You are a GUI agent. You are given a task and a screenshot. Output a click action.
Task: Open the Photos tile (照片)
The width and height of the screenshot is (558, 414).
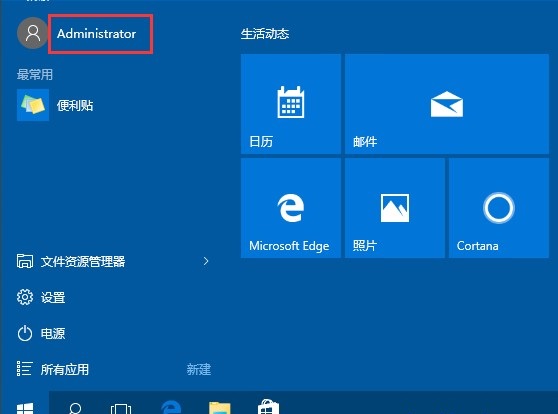pos(395,208)
